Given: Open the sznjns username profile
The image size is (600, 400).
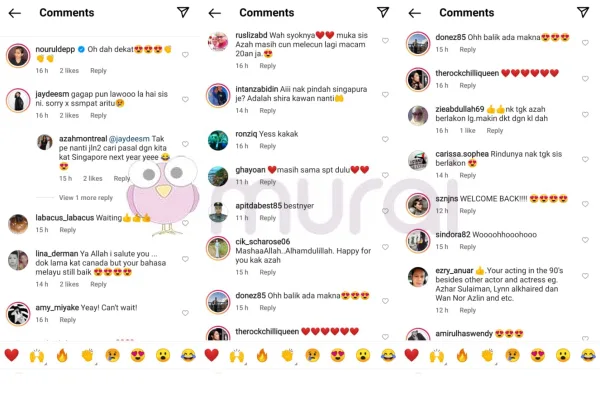Looking at the screenshot, I should (x=447, y=199).
